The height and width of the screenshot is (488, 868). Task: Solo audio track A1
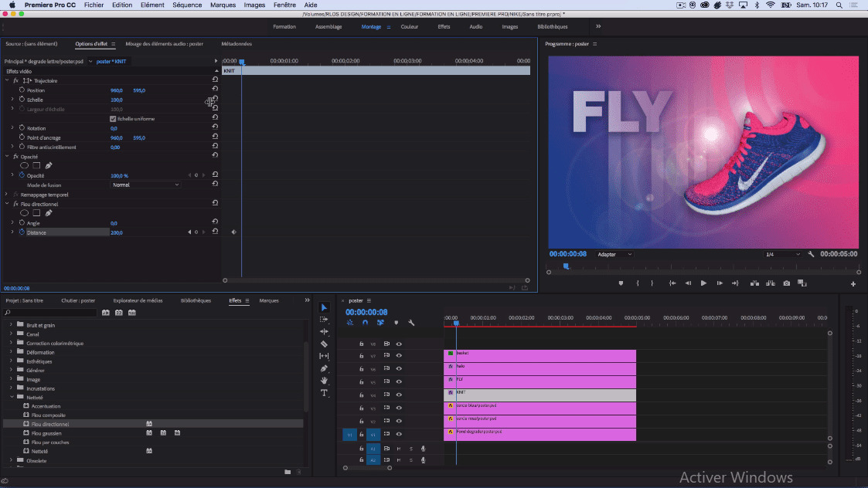coord(410,449)
